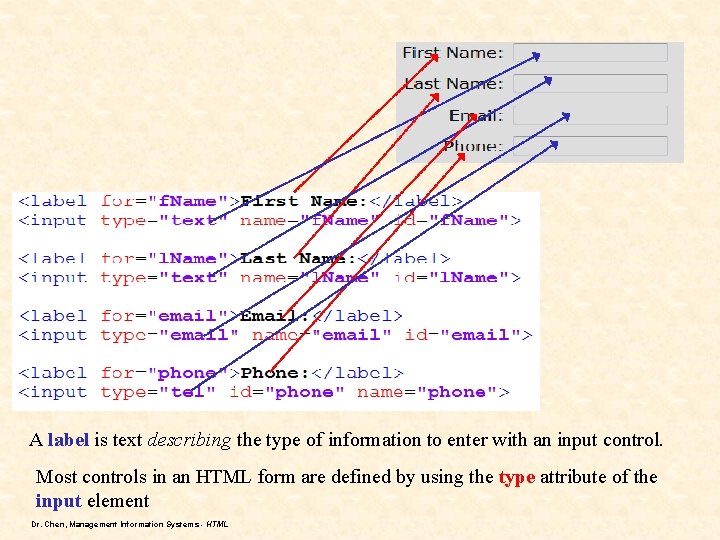Click the "Last Name:" form label

(454, 84)
